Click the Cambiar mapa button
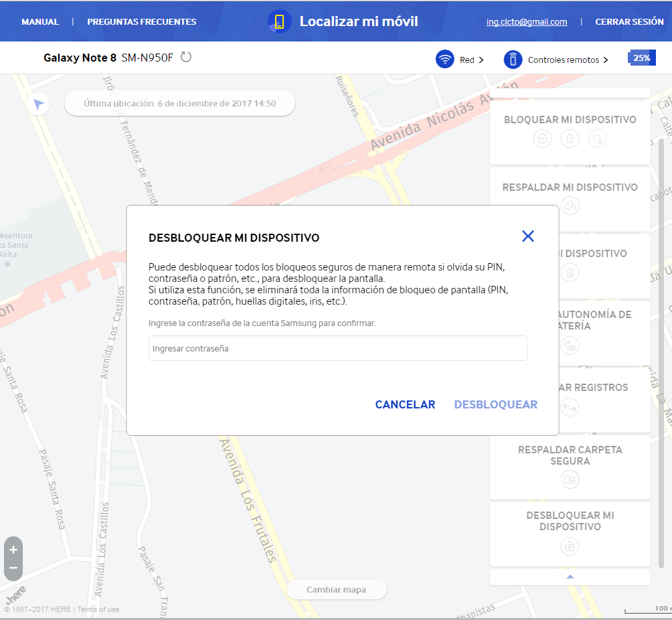The height and width of the screenshot is (620, 672). pyautogui.click(x=337, y=590)
